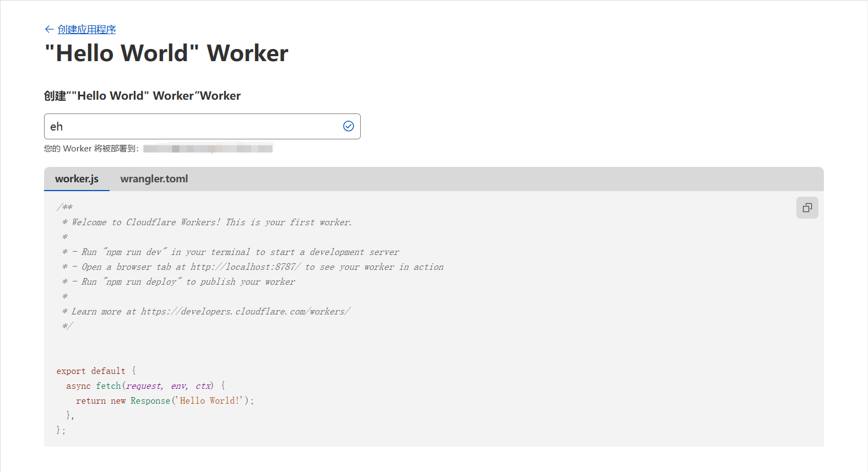
Task: Click the 'http://localhost:8787/' comment line
Action: [253, 267]
